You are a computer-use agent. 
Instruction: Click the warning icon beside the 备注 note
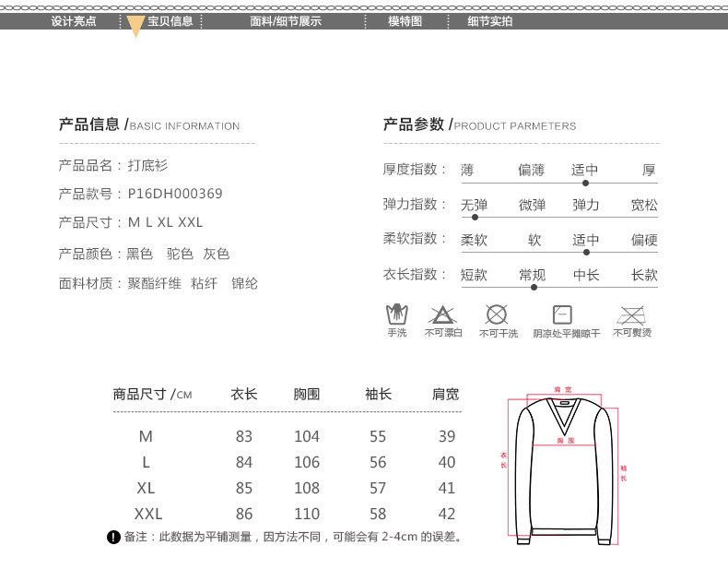tap(113, 537)
